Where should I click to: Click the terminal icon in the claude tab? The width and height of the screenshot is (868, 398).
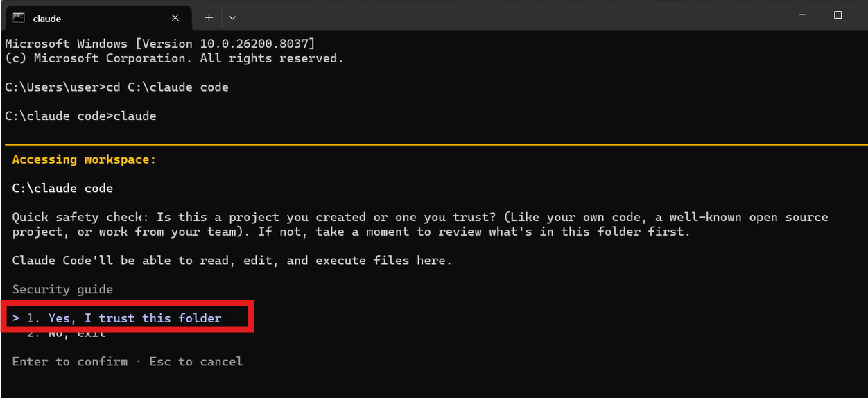(19, 17)
